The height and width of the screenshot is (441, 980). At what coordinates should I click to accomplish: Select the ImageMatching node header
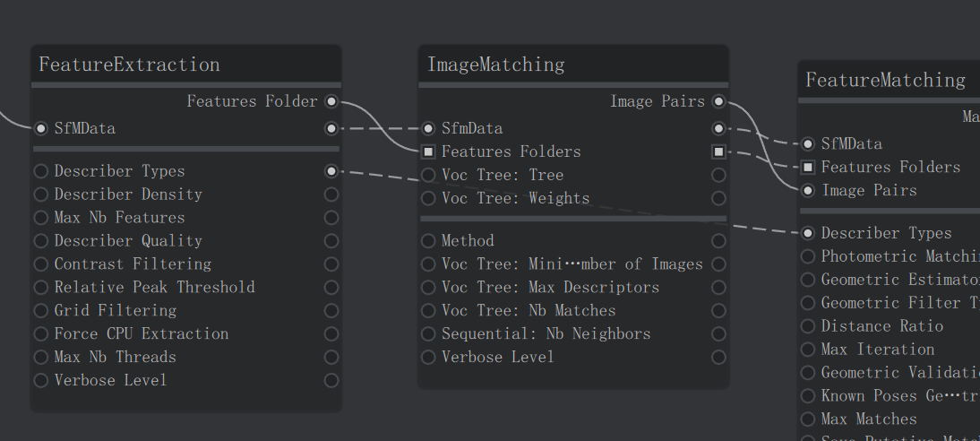coord(573,64)
